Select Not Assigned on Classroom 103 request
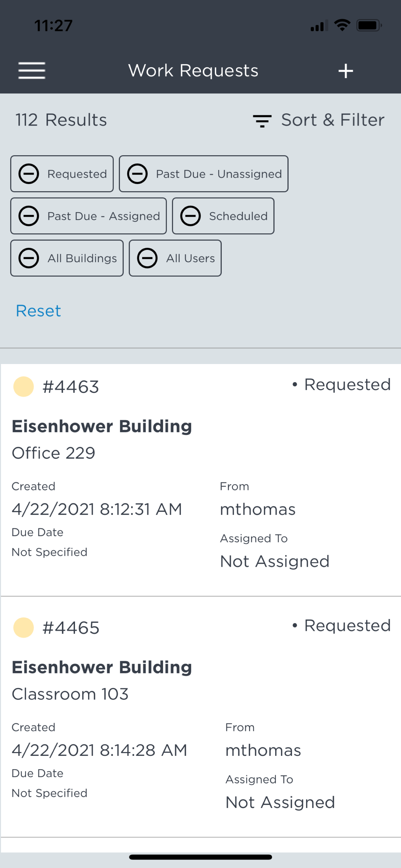 click(x=280, y=802)
